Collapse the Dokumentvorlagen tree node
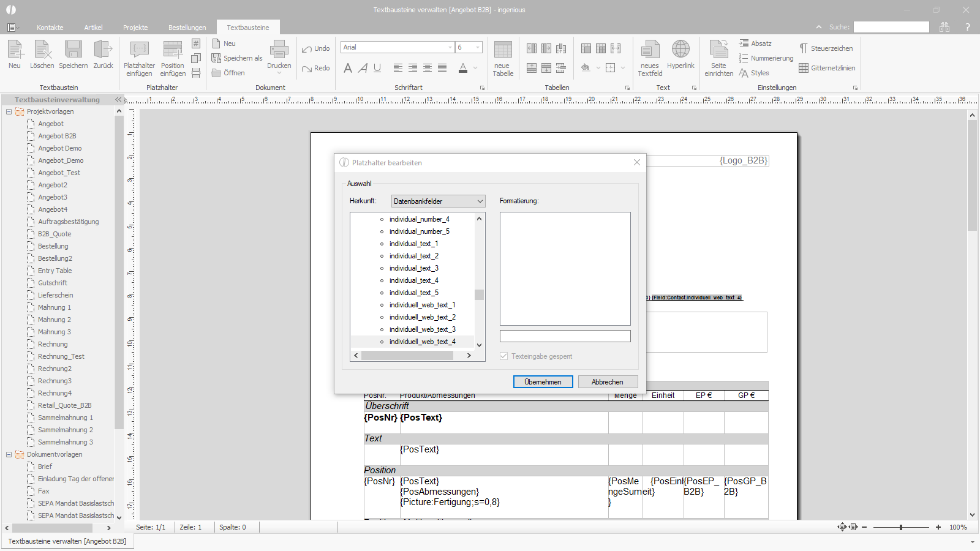980x551 pixels. coord(9,454)
